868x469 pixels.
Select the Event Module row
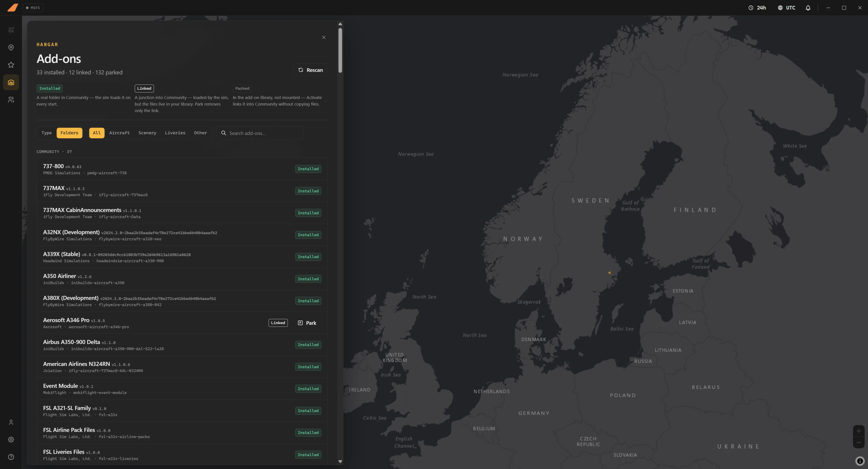182,389
